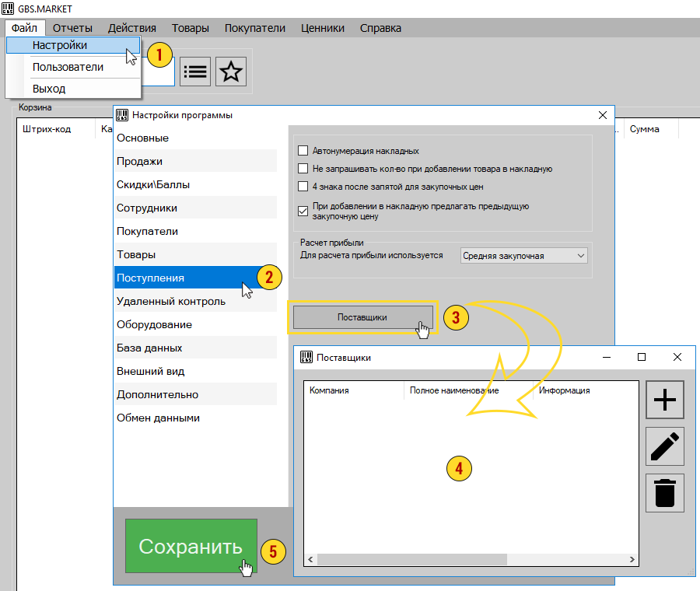Delete supplier with the trash icon

click(665, 493)
